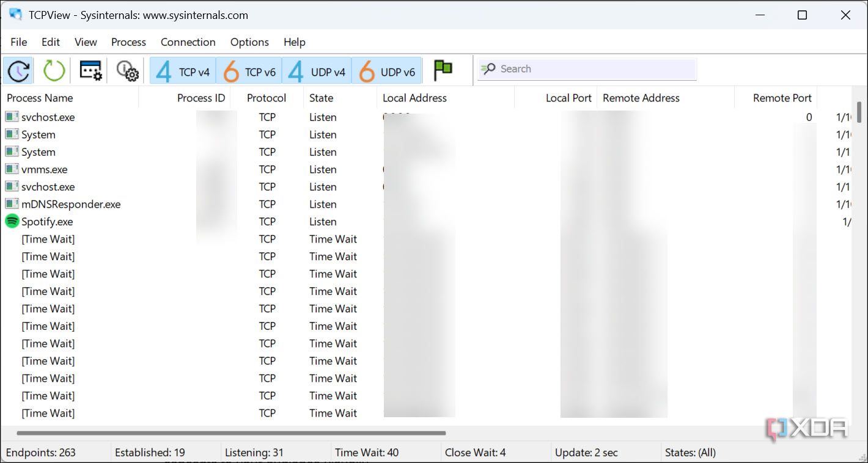This screenshot has width=868, height=463.
Task: Click "Endpoints: 263" in status bar
Action: (x=41, y=453)
